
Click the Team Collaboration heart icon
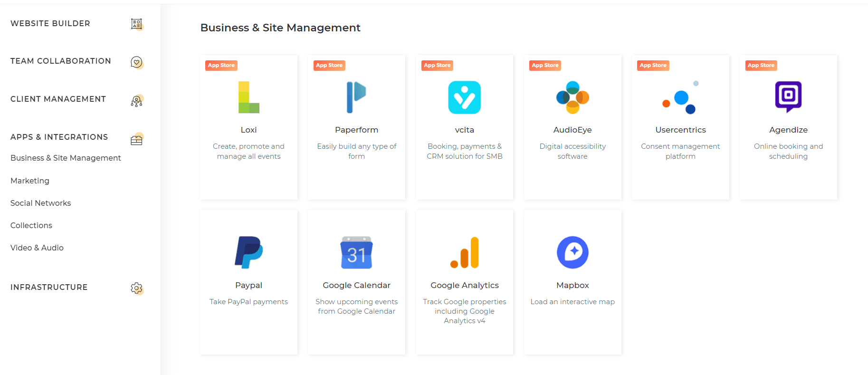pyautogui.click(x=137, y=62)
